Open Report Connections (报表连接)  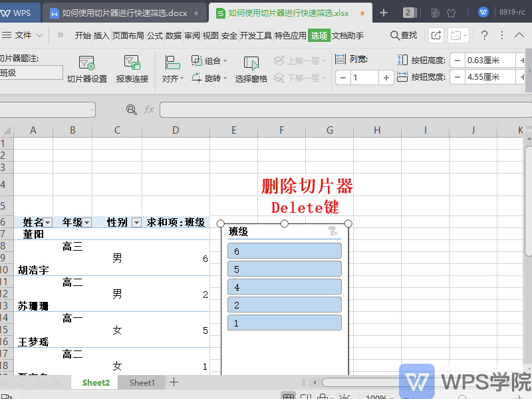[132, 70]
